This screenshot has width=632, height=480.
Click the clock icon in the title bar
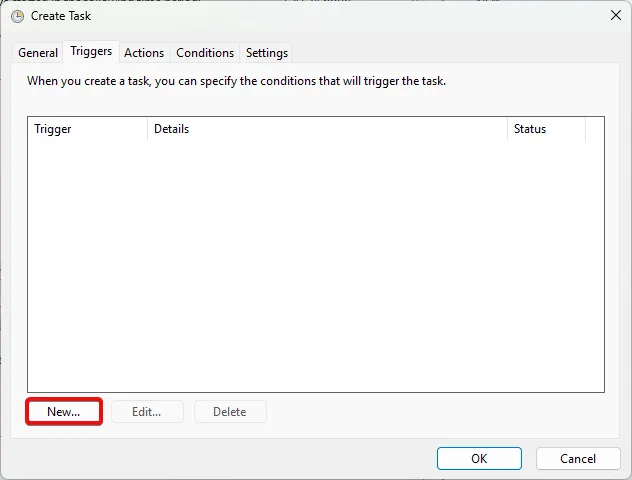click(17, 16)
